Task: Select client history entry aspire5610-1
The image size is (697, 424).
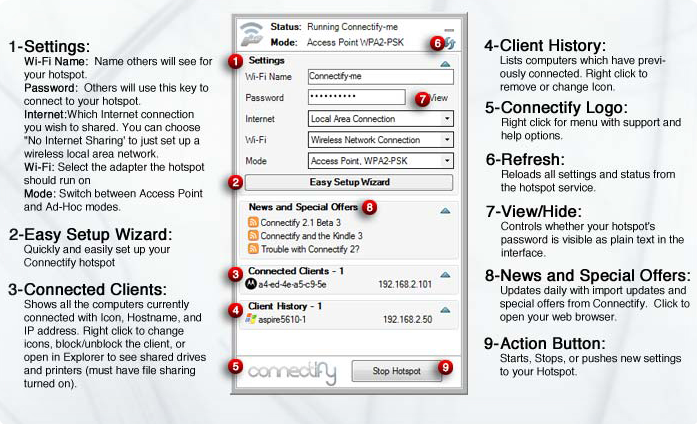Action: 282,319
